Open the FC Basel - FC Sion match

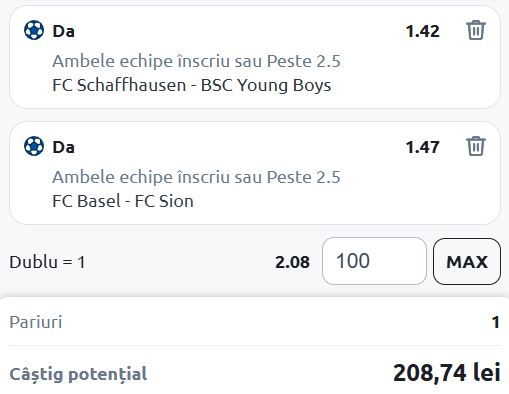123,201
